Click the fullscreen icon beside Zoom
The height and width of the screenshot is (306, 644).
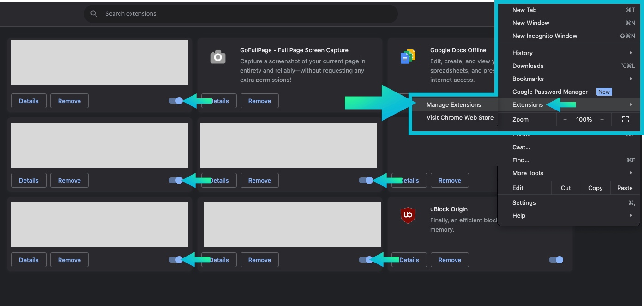click(x=626, y=119)
